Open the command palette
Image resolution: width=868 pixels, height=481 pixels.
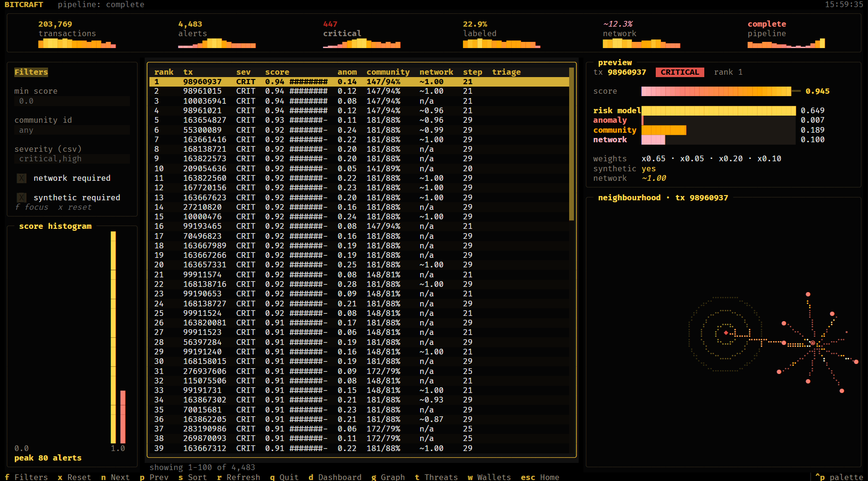coord(839,477)
